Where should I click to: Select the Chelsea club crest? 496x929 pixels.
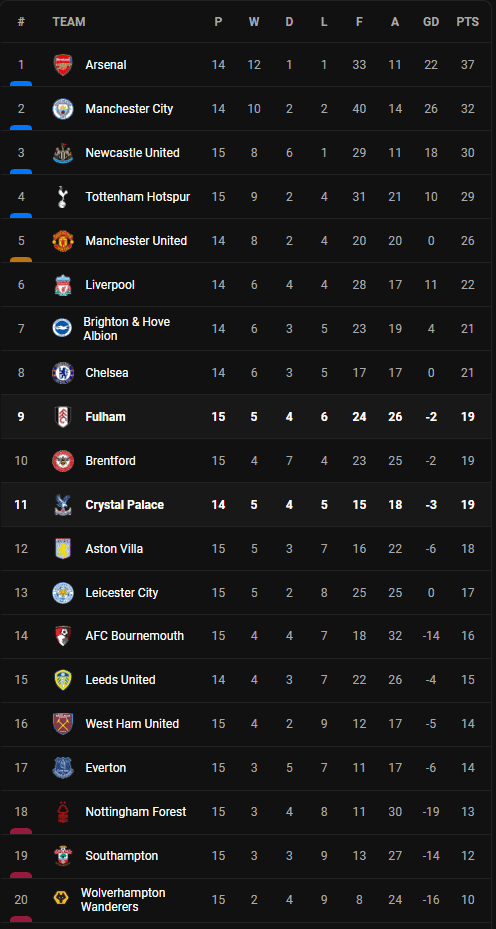coord(63,373)
